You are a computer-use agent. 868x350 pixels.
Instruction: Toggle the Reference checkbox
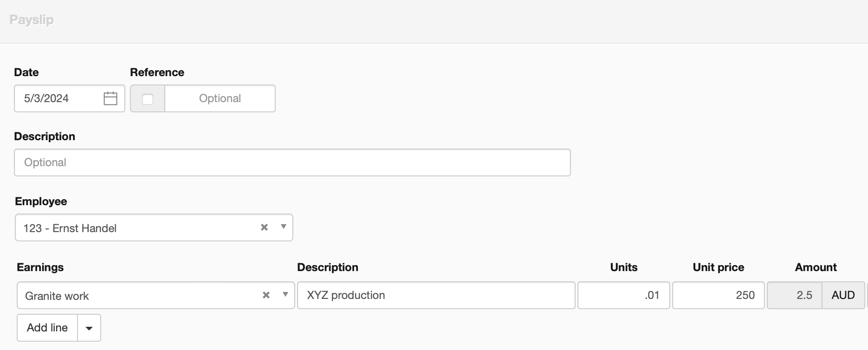[x=148, y=99]
